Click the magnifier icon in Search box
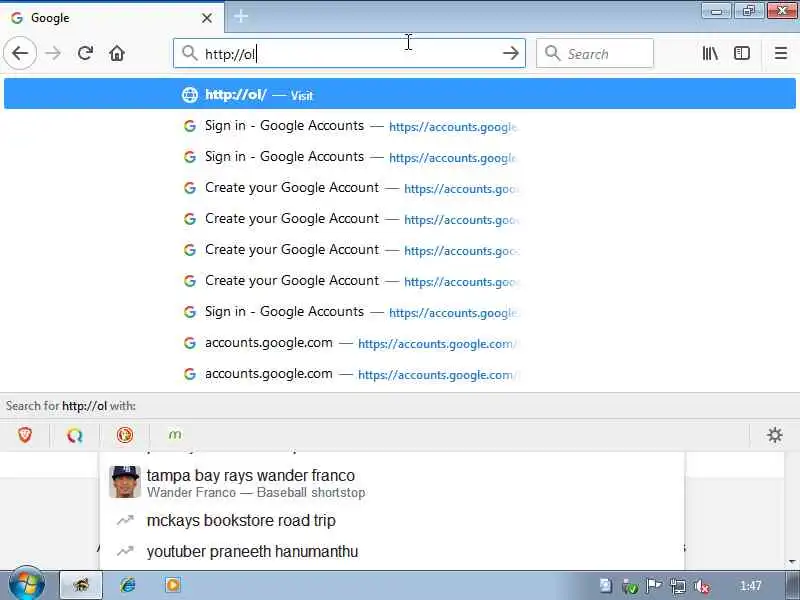Viewport: 800px width, 600px height. [552, 53]
